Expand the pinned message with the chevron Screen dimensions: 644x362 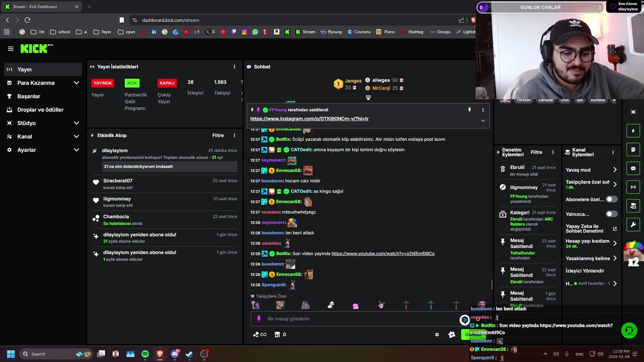pyautogui.click(x=482, y=121)
